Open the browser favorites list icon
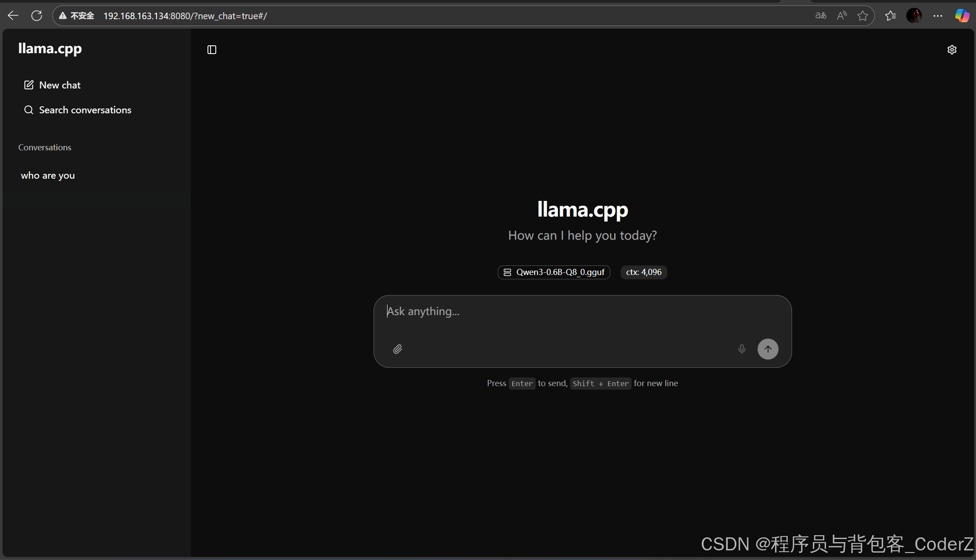This screenshot has width=976, height=560. coord(890,16)
